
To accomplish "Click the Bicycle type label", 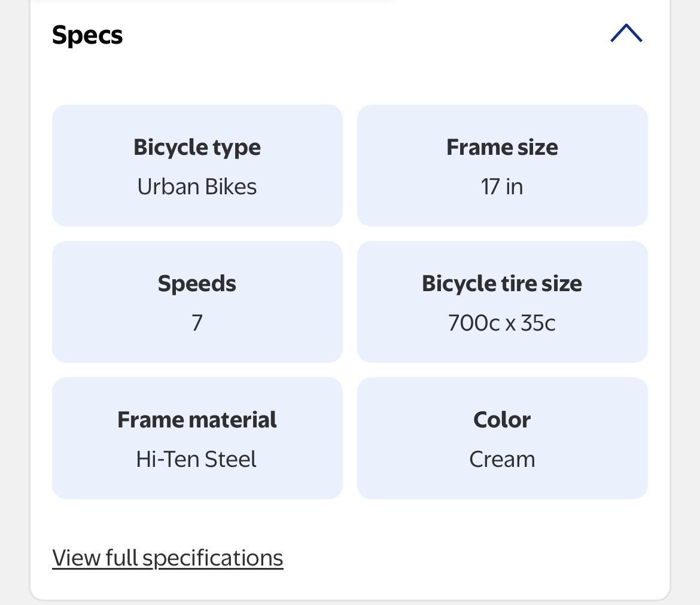I will [197, 147].
